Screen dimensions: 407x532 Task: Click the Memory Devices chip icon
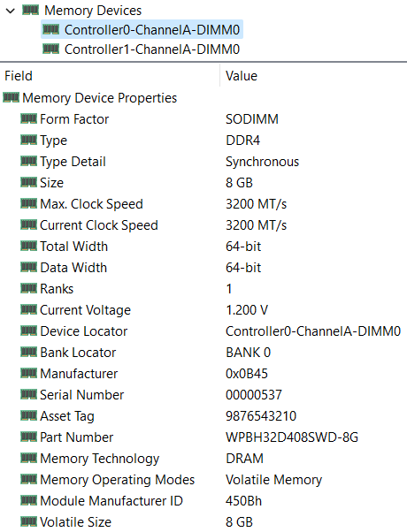coord(31,10)
